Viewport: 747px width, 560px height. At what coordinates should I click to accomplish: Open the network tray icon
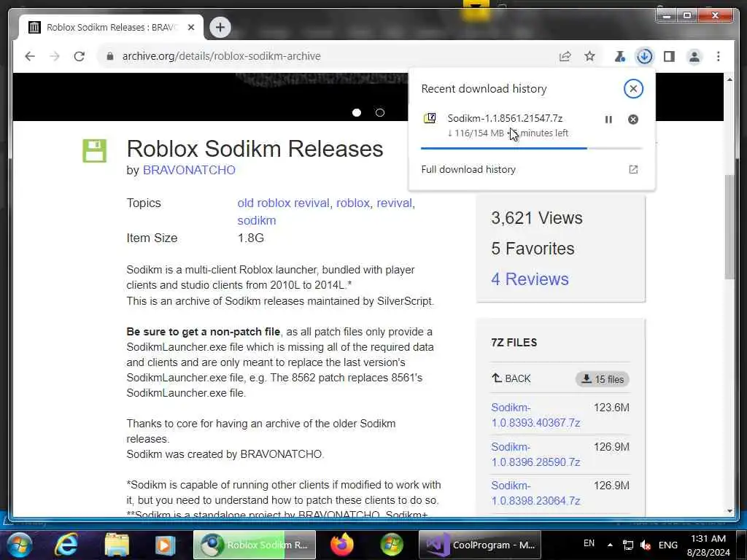point(628,545)
